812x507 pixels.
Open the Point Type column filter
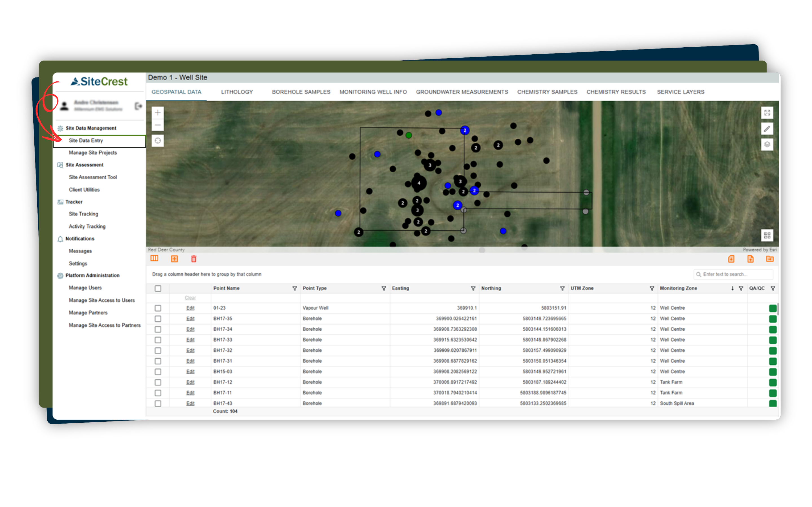click(x=383, y=288)
